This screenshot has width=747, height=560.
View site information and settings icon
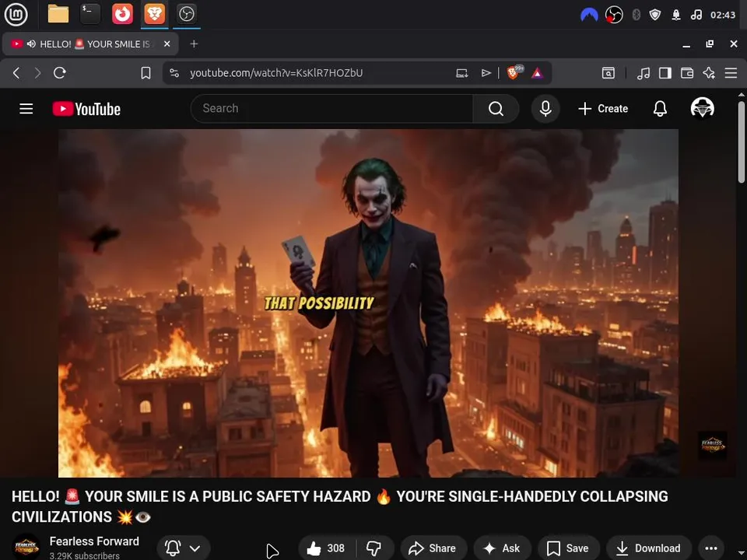pos(174,73)
